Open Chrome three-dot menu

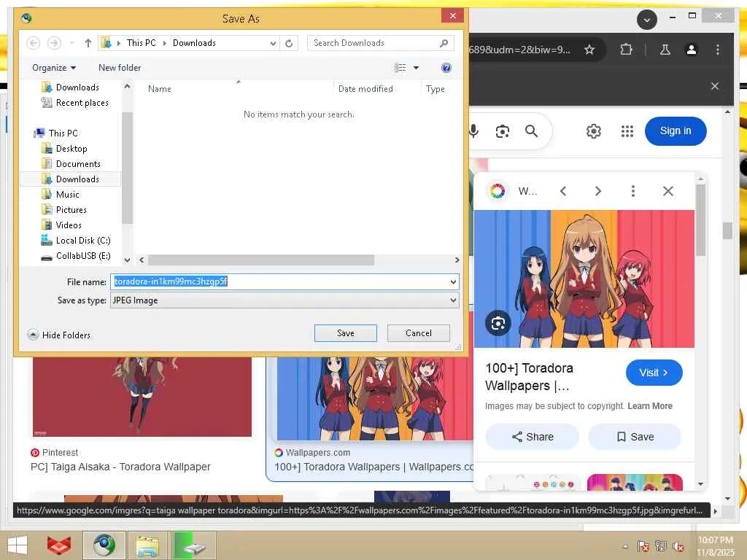(718, 50)
